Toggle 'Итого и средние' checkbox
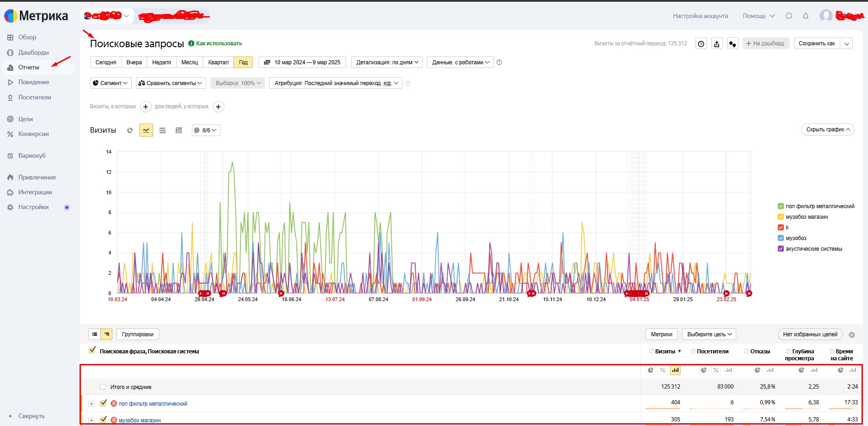The image size is (868, 426). tap(103, 387)
